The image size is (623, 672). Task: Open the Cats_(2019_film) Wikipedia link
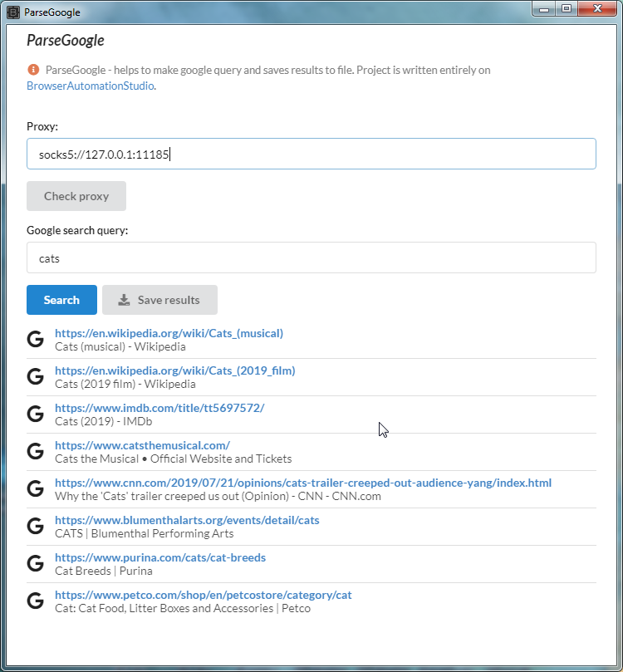click(174, 370)
